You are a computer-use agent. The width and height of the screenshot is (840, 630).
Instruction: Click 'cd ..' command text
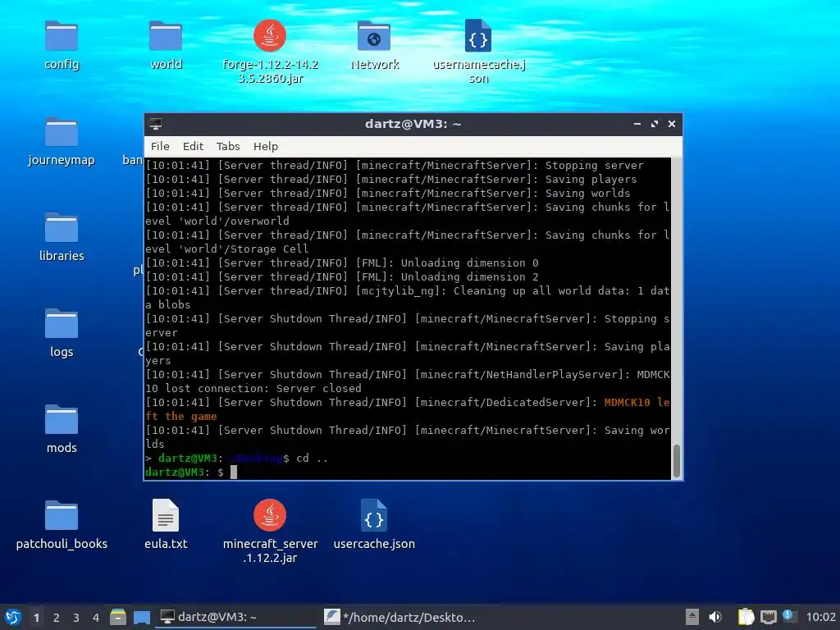click(x=312, y=458)
